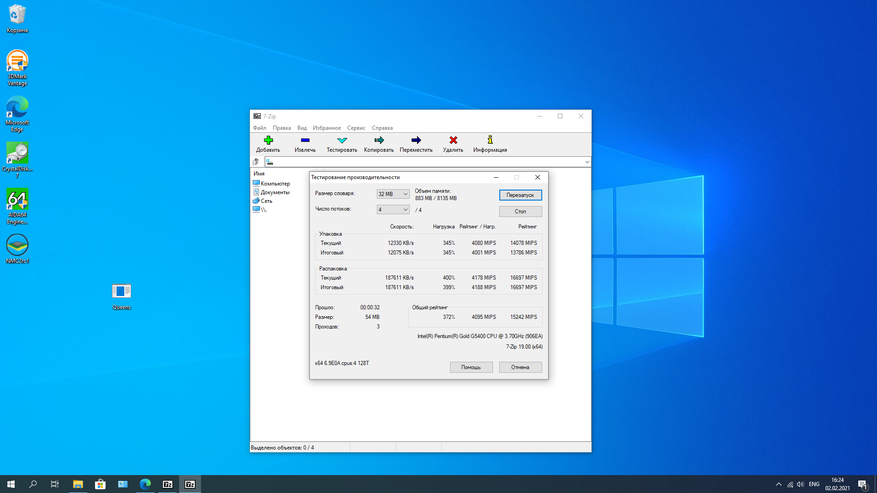Expand the 7-Zip address bar dropdown
The width and height of the screenshot is (877, 493).
tap(587, 162)
